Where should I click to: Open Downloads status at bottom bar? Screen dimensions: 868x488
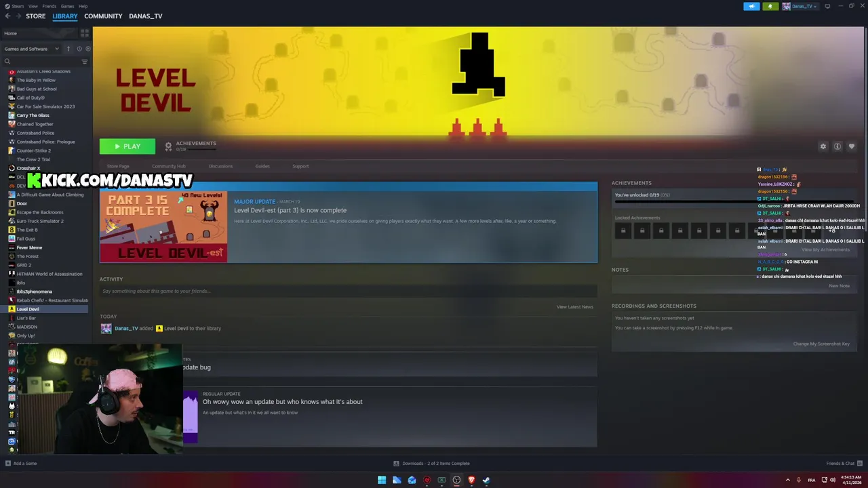[x=431, y=464]
